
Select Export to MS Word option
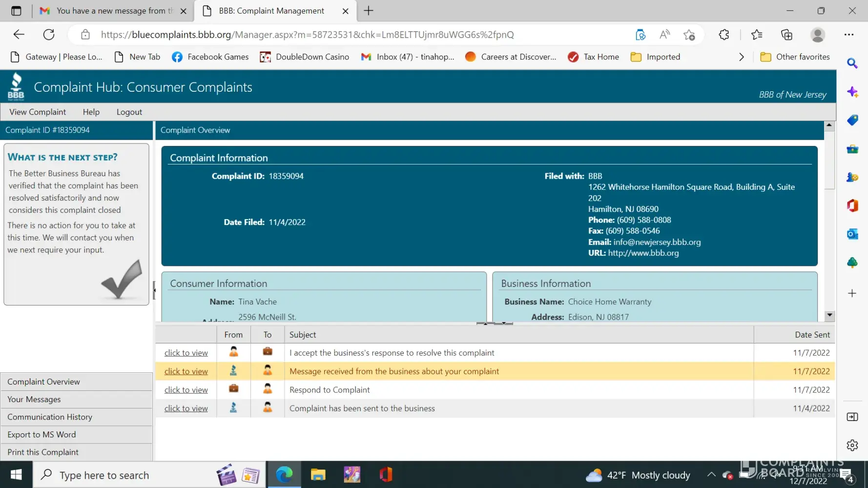(41, 435)
